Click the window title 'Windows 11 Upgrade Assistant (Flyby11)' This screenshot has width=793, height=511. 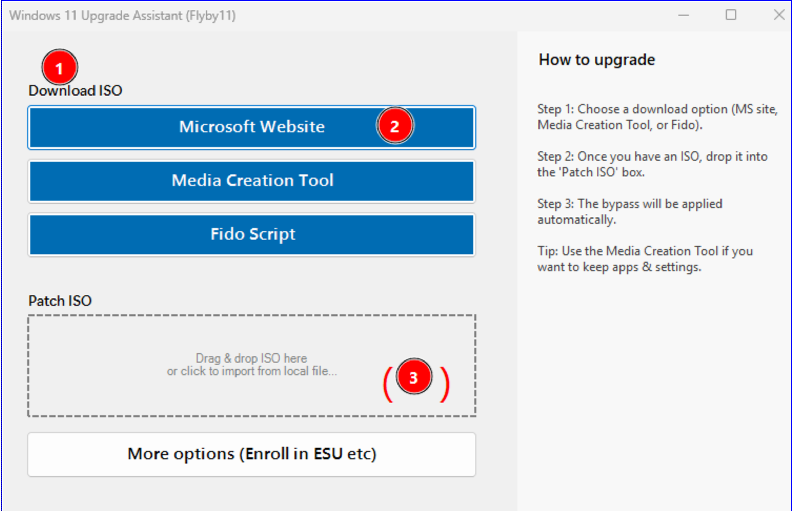click(122, 16)
